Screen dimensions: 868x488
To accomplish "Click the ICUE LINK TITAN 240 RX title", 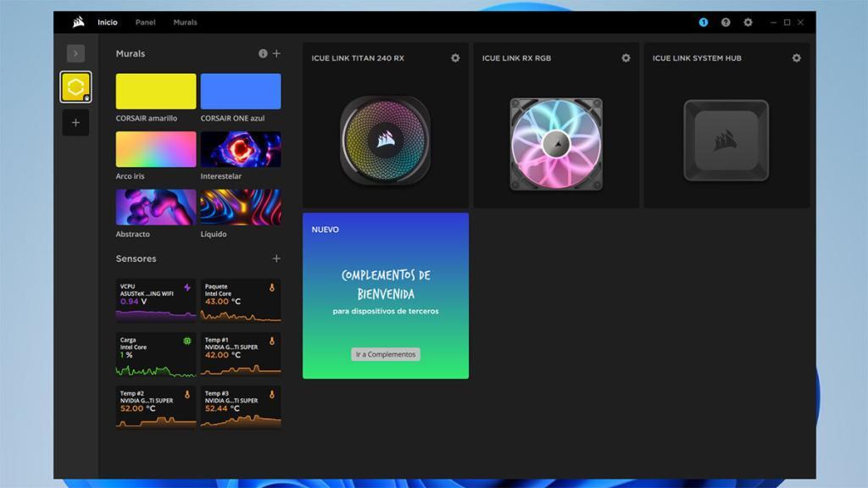I will (x=358, y=58).
